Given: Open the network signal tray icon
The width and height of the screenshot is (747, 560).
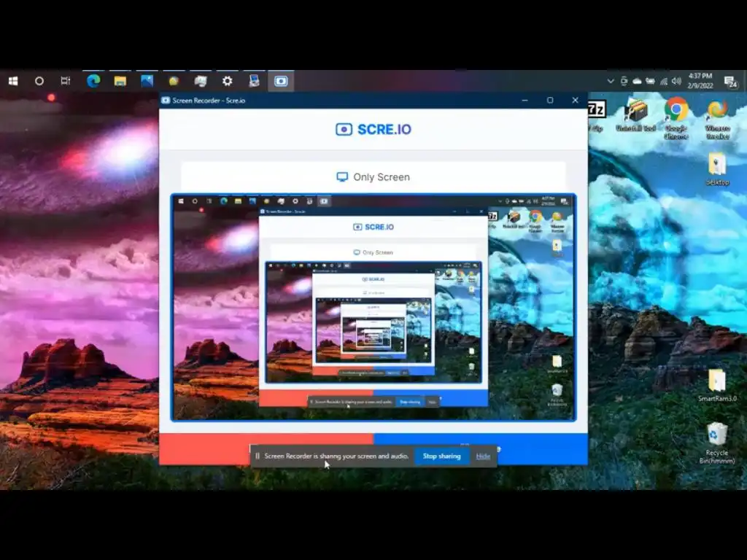Looking at the screenshot, I should tap(664, 81).
